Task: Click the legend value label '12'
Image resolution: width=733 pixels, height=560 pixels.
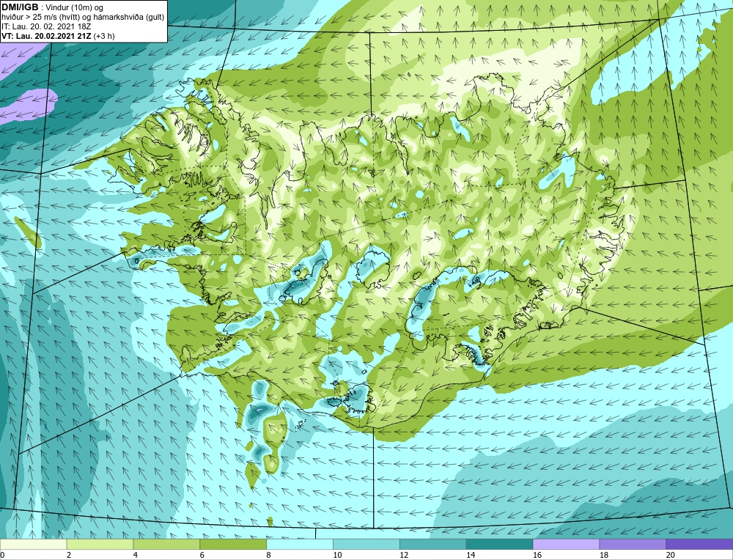Action: click(404, 556)
